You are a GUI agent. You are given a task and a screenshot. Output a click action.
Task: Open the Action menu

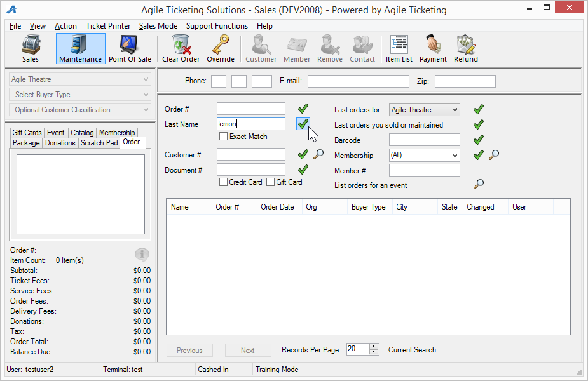(x=65, y=26)
